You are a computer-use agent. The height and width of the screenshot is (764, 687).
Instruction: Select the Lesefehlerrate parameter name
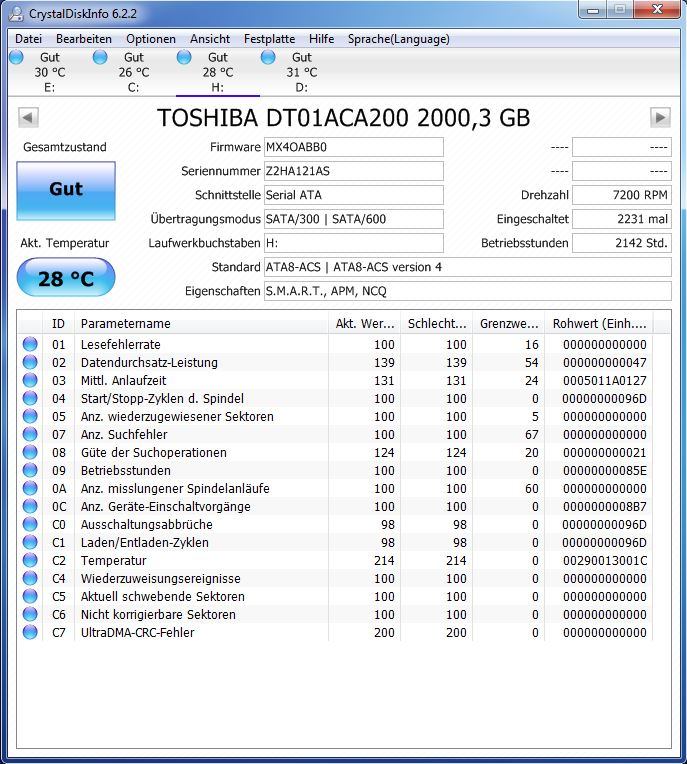pos(120,344)
